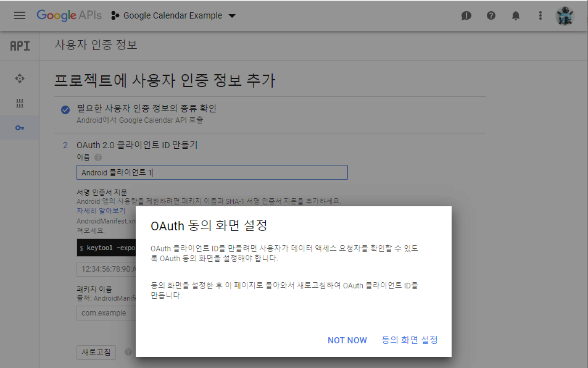Click the user account avatar
Viewport: 588px width, 368px height.
coord(565,16)
